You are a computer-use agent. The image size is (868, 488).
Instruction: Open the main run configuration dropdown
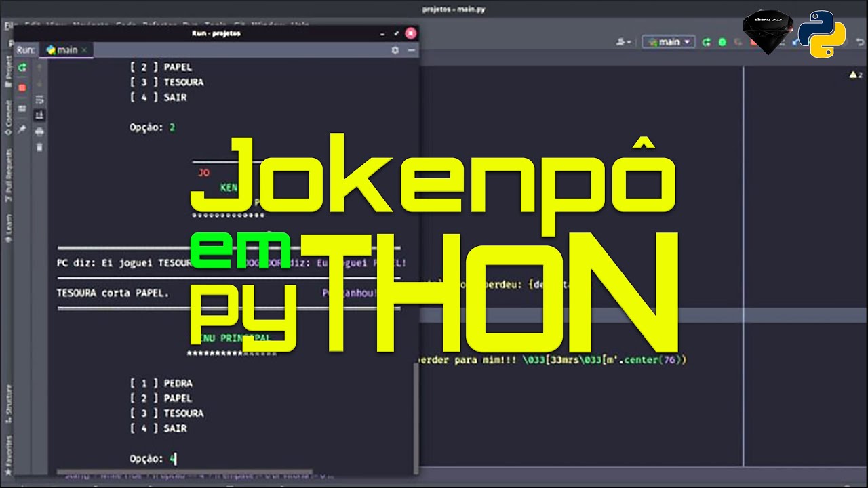pos(668,42)
